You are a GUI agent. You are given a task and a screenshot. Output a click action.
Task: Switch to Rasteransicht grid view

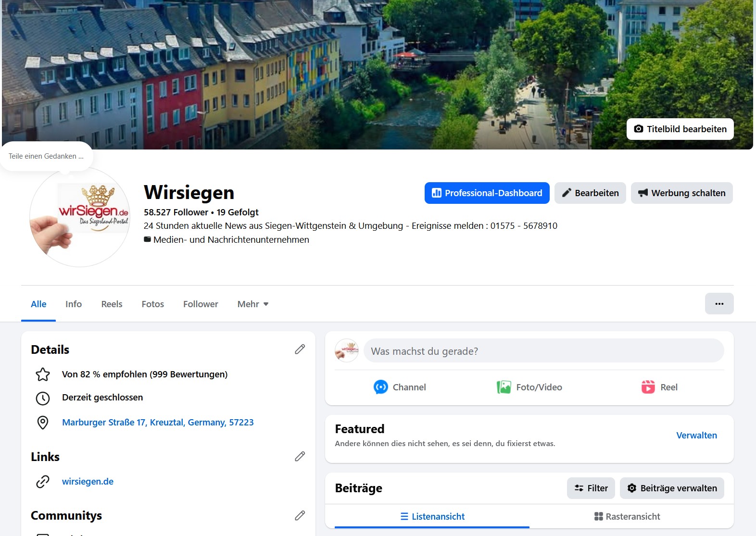[x=627, y=517]
